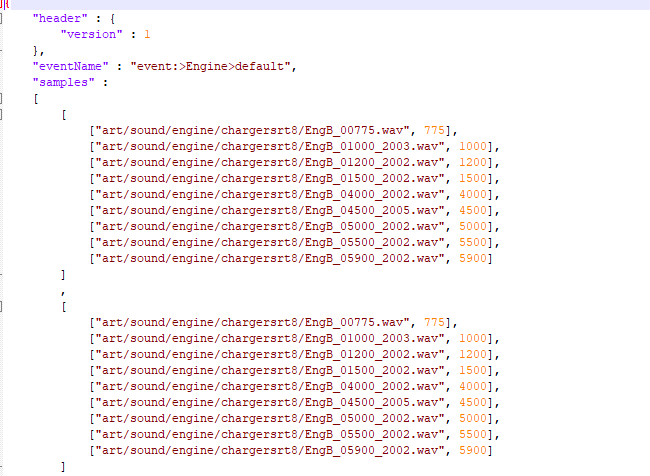Click the value 1500 in first samples array
Viewport: 650px width, 476px height.
pos(473,179)
